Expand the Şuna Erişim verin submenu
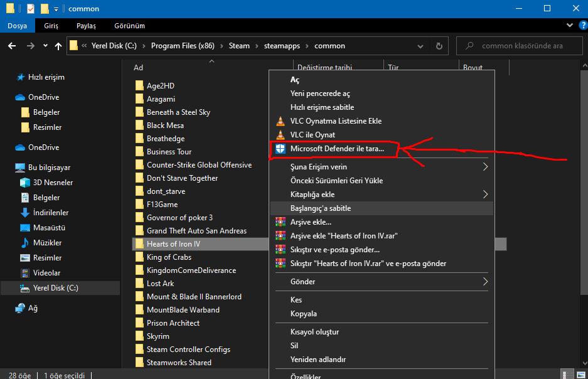Viewport: 588px width, 379px height. pos(485,167)
